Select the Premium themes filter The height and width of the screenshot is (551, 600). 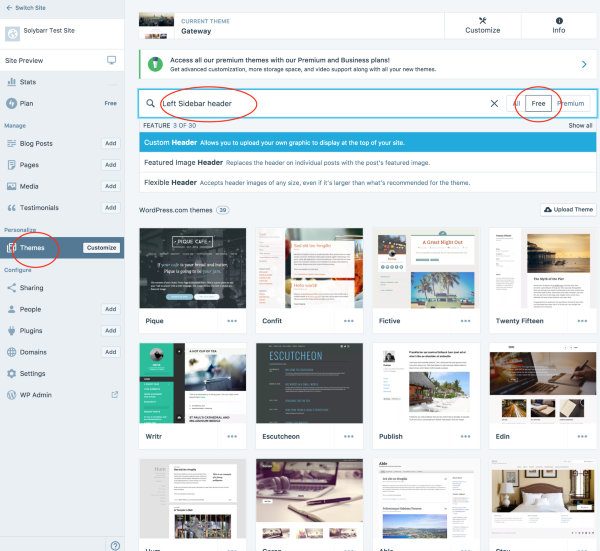571,103
